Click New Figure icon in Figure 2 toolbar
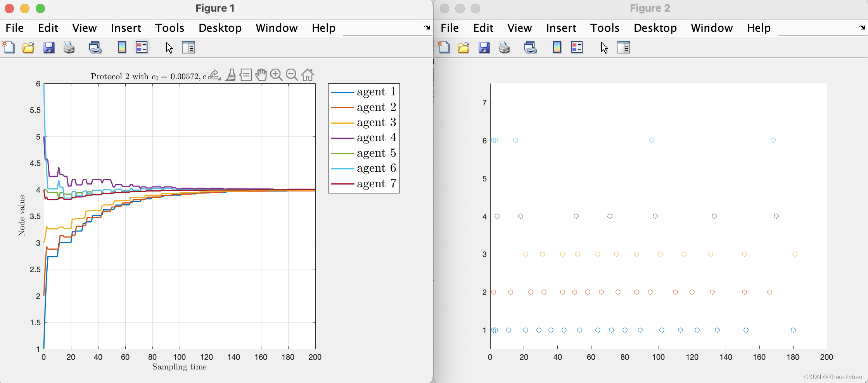The height and width of the screenshot is (383, 868). click(x=444, y=47)
